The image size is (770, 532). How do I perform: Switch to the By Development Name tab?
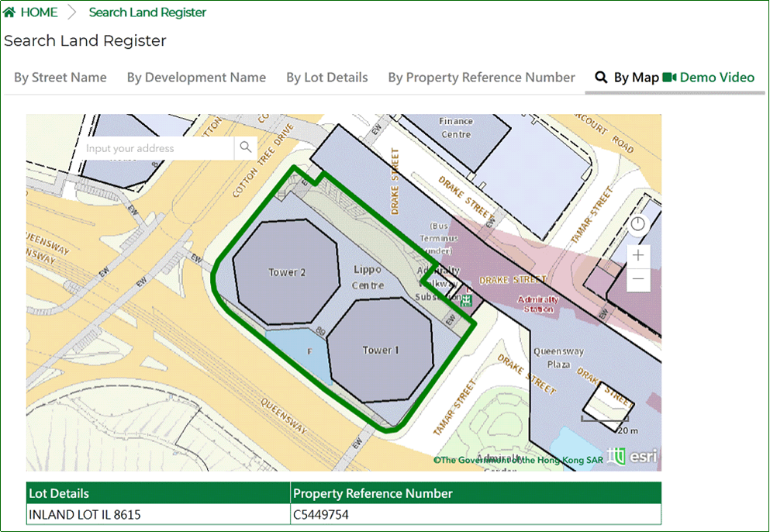point(196,78)
